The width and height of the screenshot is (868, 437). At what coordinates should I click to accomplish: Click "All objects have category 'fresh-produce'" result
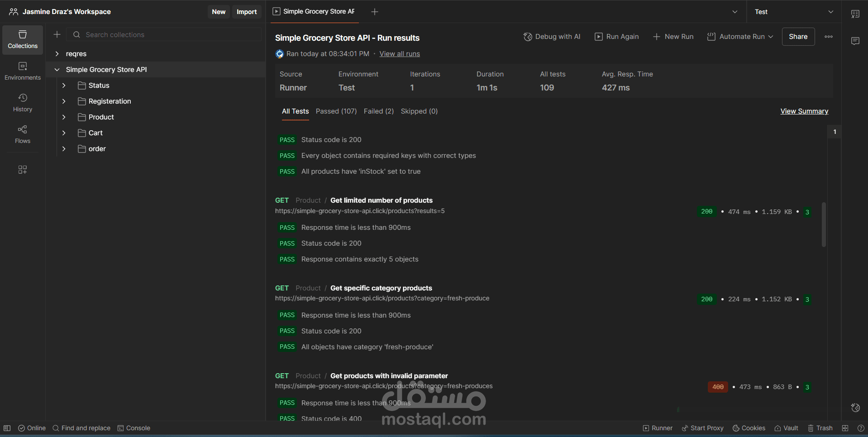tap(367, 347)
